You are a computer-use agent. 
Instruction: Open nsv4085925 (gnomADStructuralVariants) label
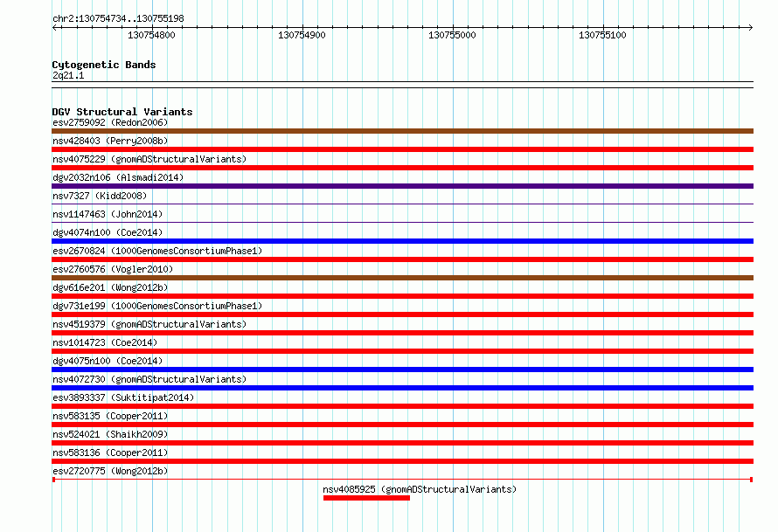pos(420,489)
